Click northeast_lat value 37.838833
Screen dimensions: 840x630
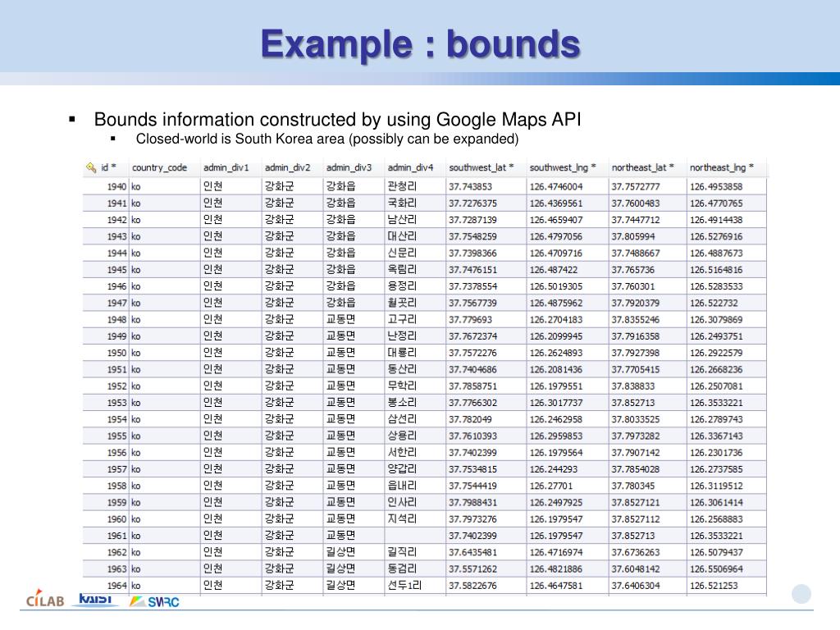[633, 386]
